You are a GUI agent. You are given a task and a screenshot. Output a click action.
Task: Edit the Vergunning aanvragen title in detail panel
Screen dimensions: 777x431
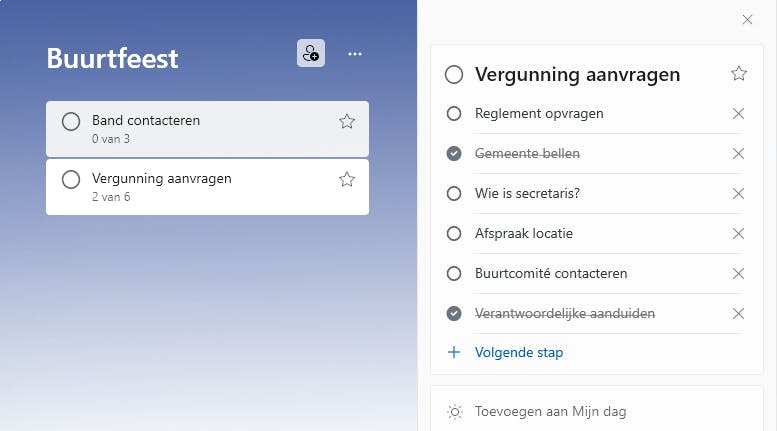tap(577, 74)
